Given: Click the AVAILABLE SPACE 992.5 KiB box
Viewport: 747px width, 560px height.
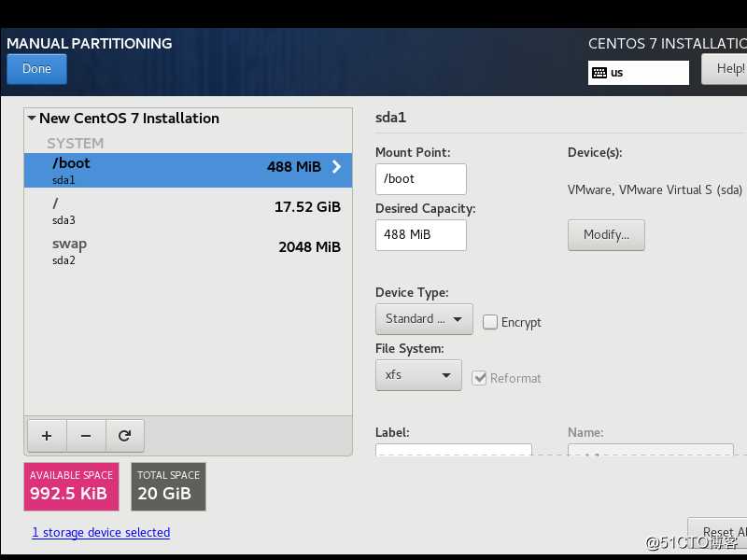Looking at the screenshot, I should pos(72,486).
